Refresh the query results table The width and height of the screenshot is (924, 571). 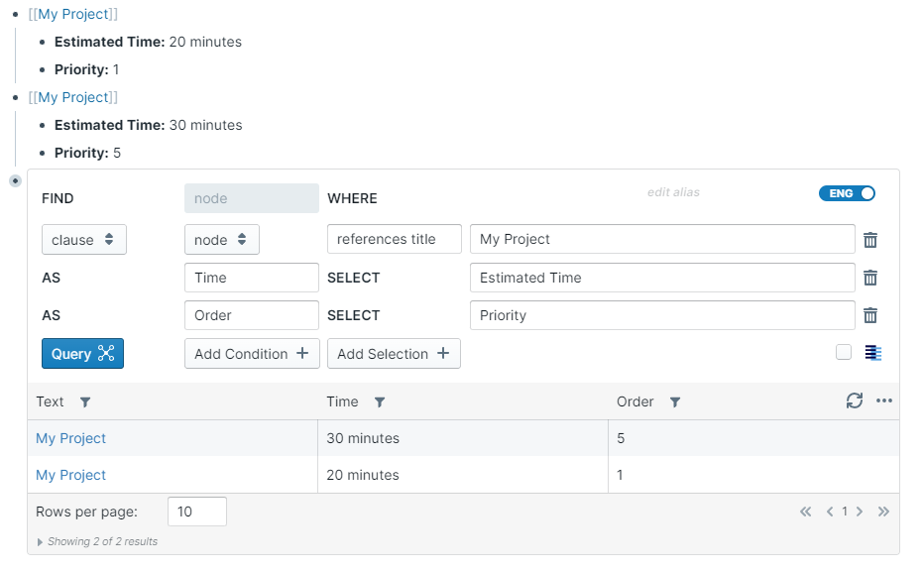(854, 401)
